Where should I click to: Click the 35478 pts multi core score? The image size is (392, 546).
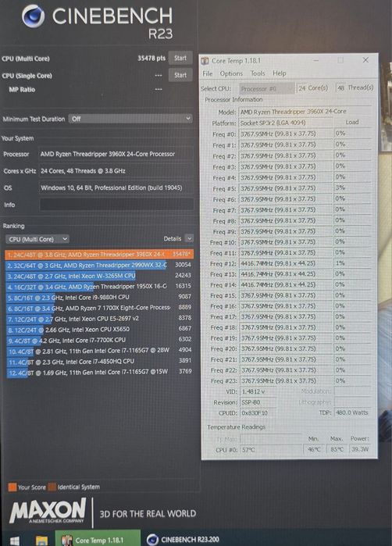click(x=151, y=58)
